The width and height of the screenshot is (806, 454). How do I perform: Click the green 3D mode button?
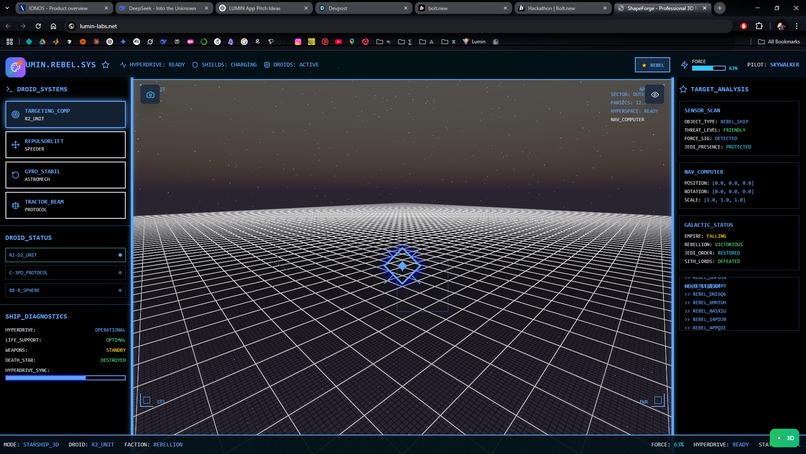784,438
